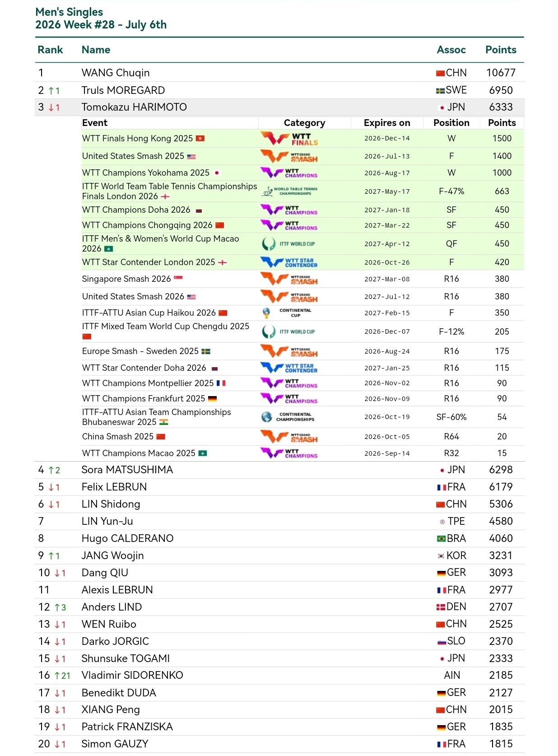Click the WTT Champions logo for Yokohama 2025
558x756 pixels.
289,173
